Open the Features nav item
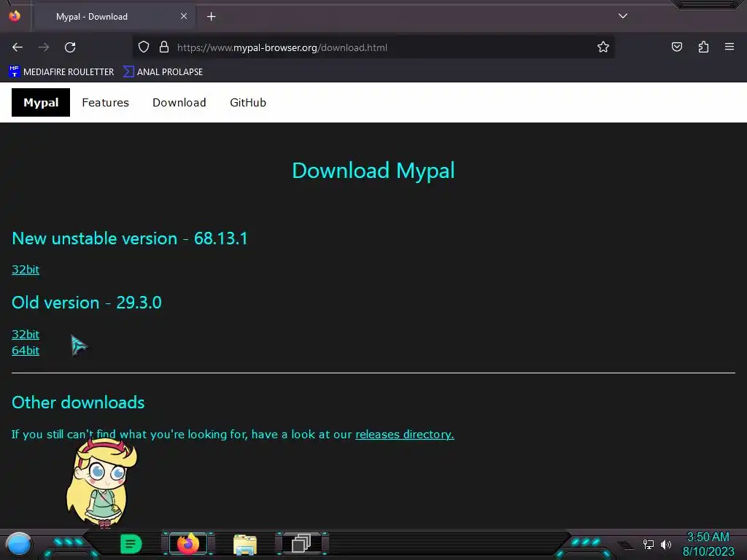The width and height of the screenshot is (747, 560). [105, 102]
